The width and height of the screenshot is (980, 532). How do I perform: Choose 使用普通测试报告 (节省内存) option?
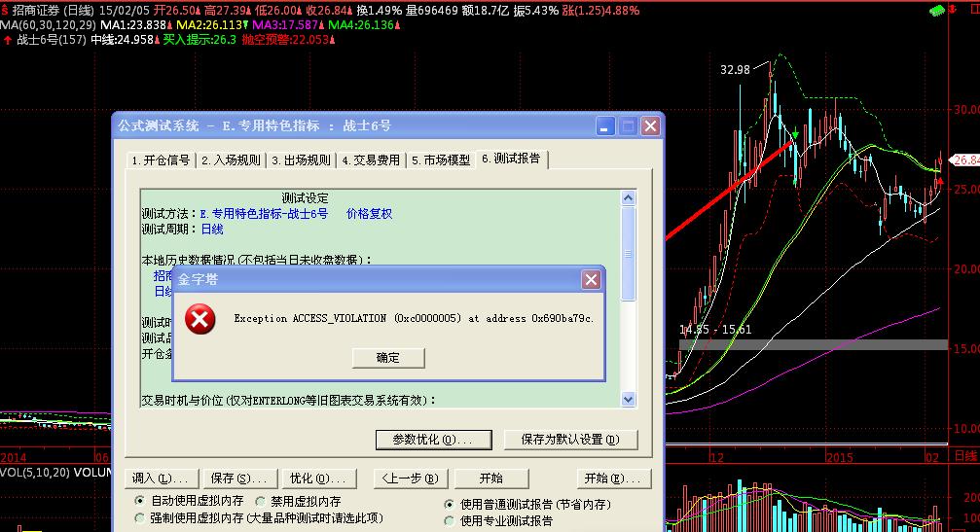(449, 504)
